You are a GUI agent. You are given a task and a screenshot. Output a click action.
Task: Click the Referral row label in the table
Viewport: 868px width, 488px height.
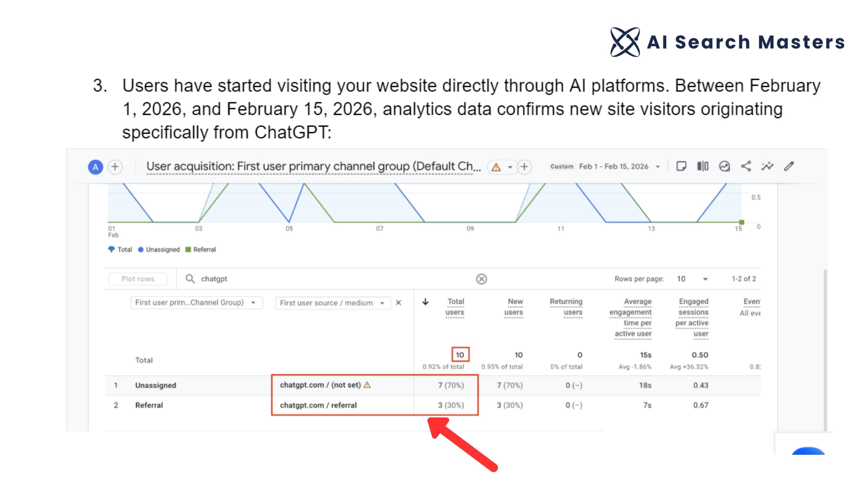tap(149, 405)
